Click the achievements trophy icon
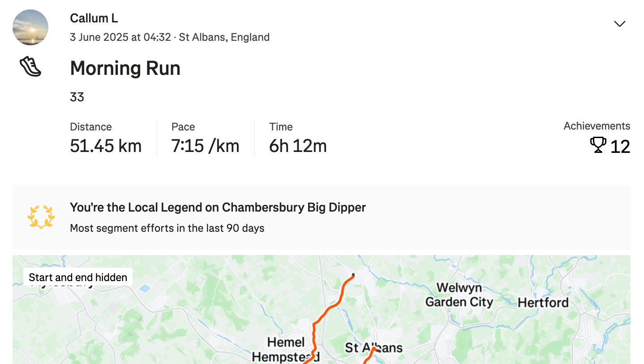 (598, 145)
